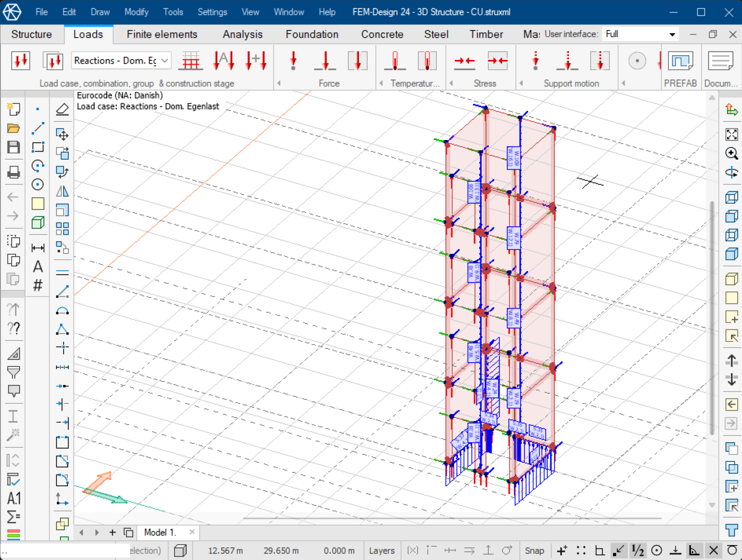The height and width of the screenshot is (560, 742).
Task: Pick the yellow filled region swatch tool
Action: (38, 204)
